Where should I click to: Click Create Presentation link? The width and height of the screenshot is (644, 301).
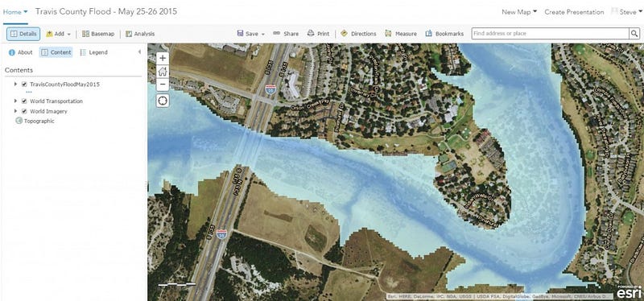coord(574,12)
